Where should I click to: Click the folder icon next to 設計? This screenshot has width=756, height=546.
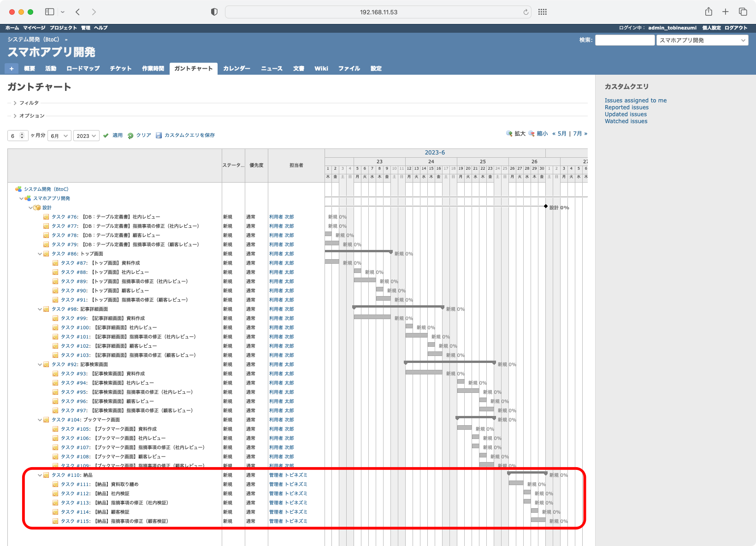click(x=38, y=208)
